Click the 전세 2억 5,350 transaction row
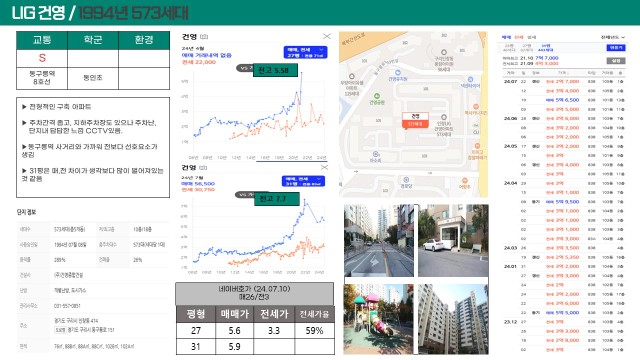 point(563,257)
